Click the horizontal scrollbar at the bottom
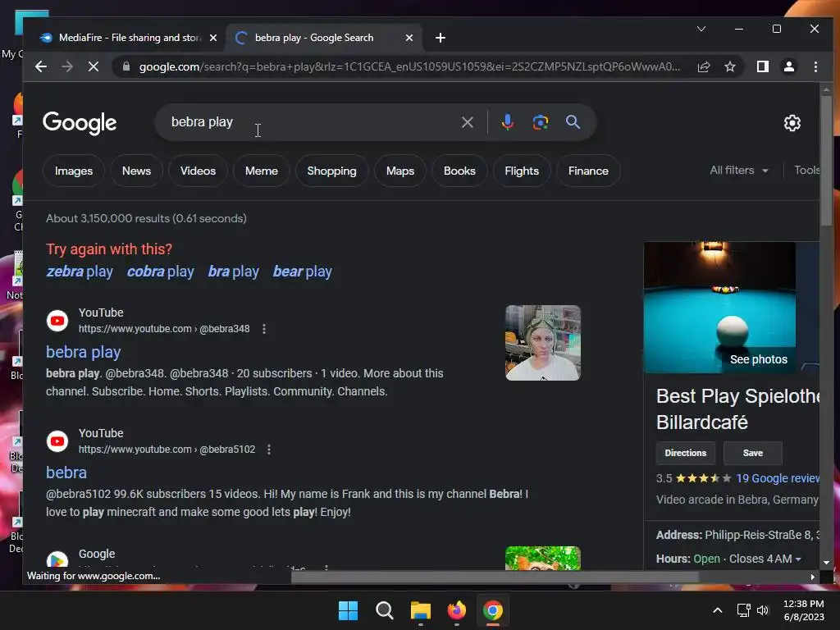The width and height of the screenshot is (840, 630). (x=495, y=577)
